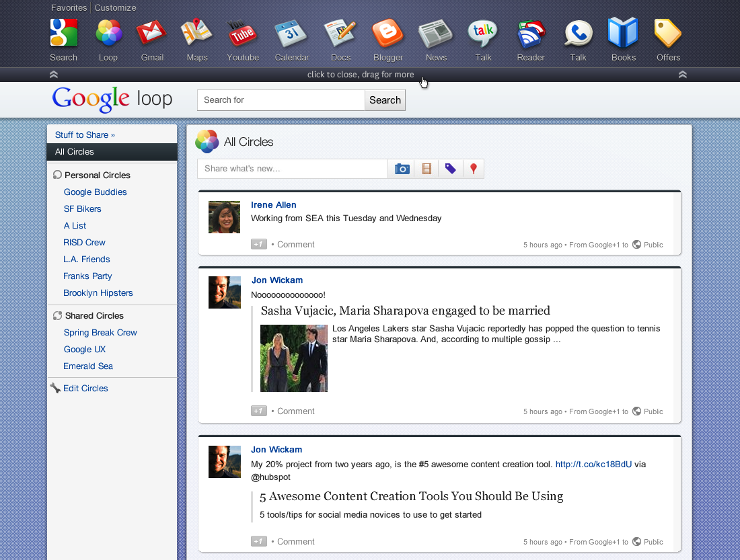Open the Gmail envelope icon

(151, 32)
